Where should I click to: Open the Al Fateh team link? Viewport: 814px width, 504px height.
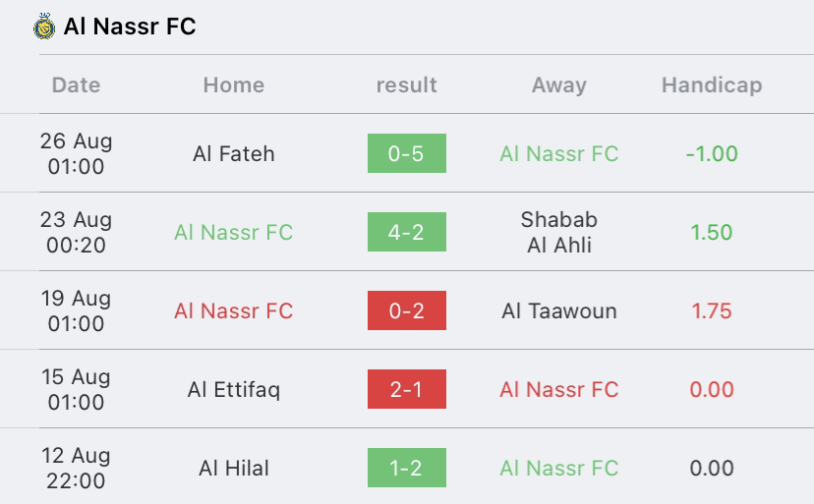(234, 153)
